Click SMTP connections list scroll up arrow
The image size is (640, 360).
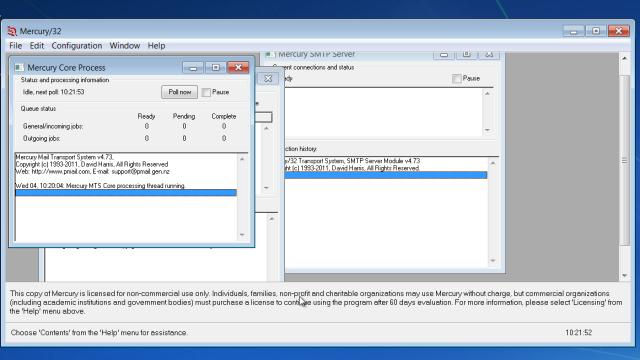pos(487,93)
